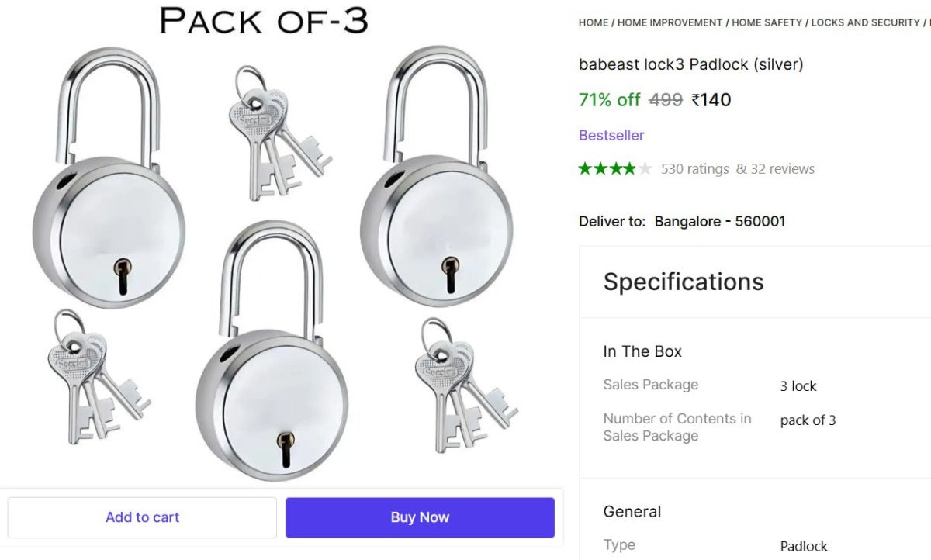This screenshot has height=560, width=931.
Task: Open HOME IMPROVEMENT breadcrumb link
Action: point(670,22)
